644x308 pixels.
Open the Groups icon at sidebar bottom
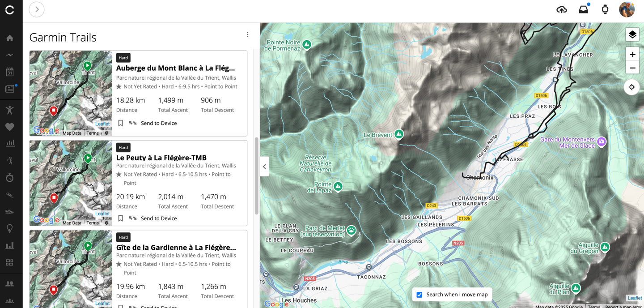(10, 301)
